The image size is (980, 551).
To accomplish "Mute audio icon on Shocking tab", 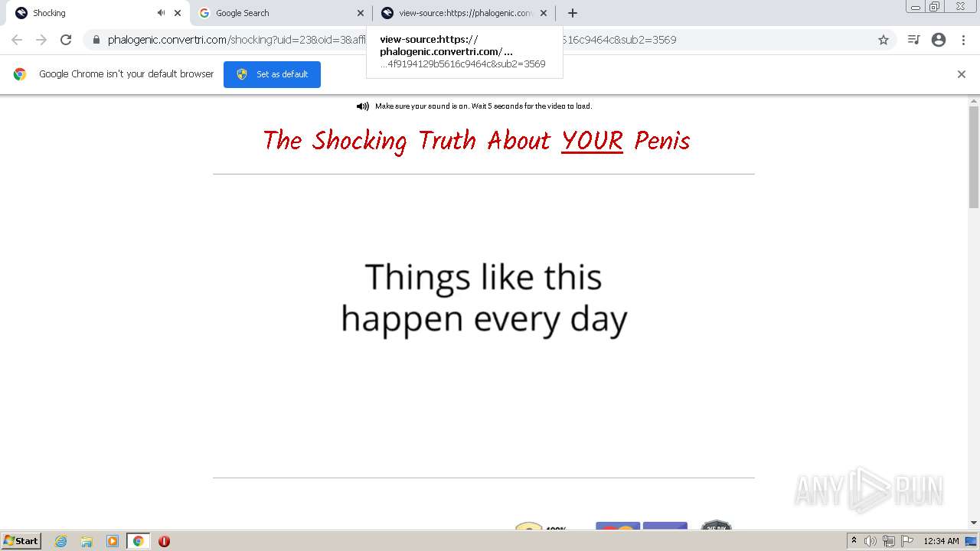I will point(161,13).
